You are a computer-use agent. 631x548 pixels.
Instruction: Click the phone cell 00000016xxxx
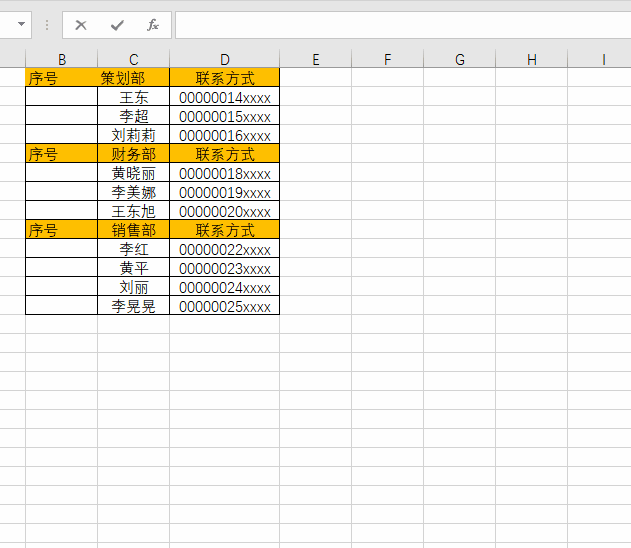pyautogui.click(x=225, y=134)
